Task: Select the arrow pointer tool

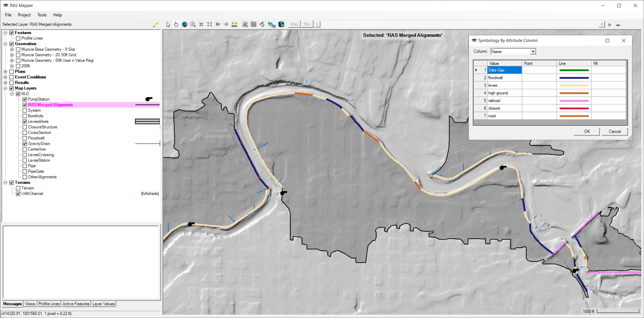Action: coord(168,25)
